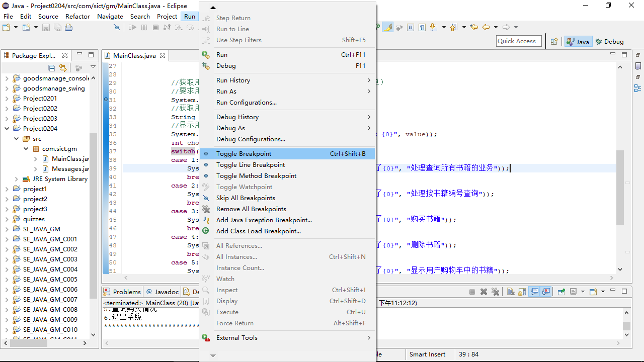Open the Refactor menu
Screen dimensions: 644x362
coord(77,16)
